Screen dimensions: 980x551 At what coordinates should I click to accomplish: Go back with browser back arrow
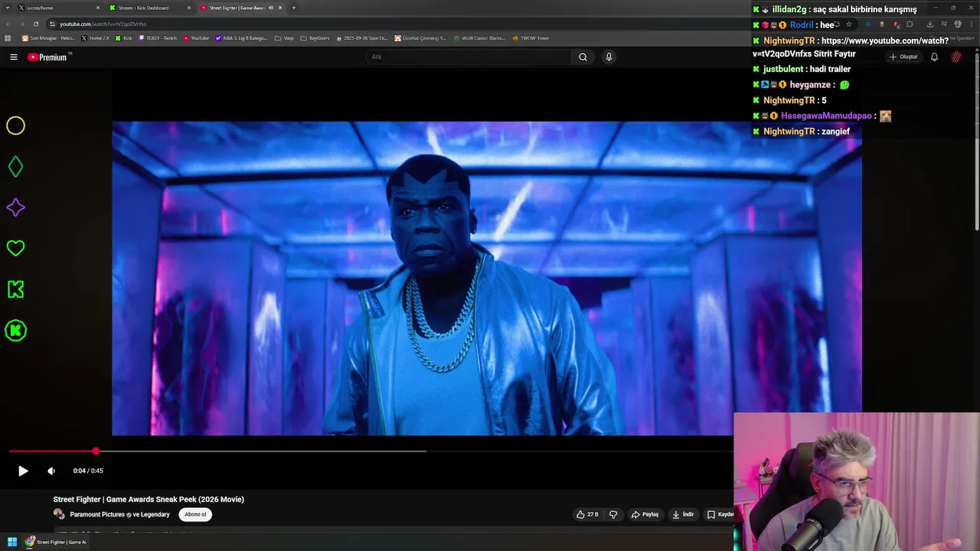(8, 24)
